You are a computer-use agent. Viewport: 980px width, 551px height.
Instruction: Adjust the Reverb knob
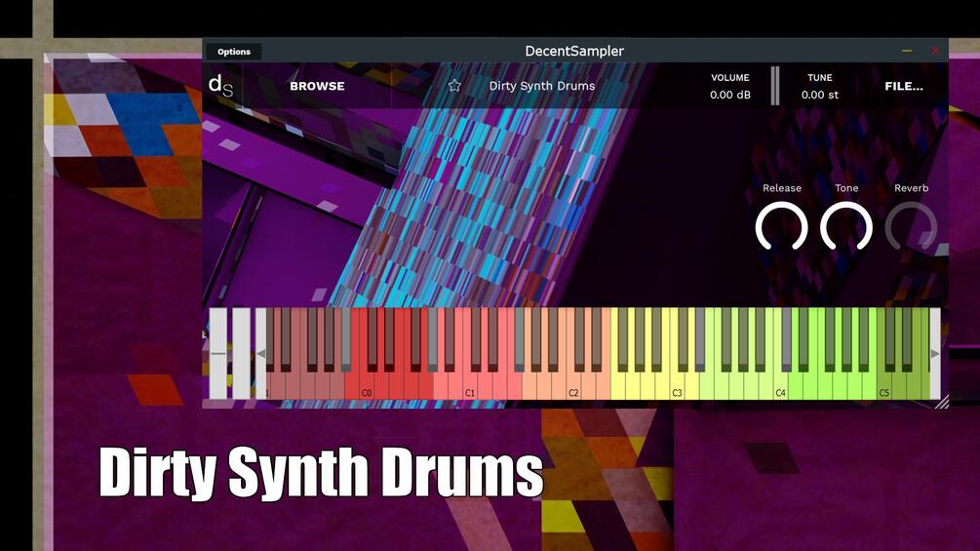click(911, 227)
